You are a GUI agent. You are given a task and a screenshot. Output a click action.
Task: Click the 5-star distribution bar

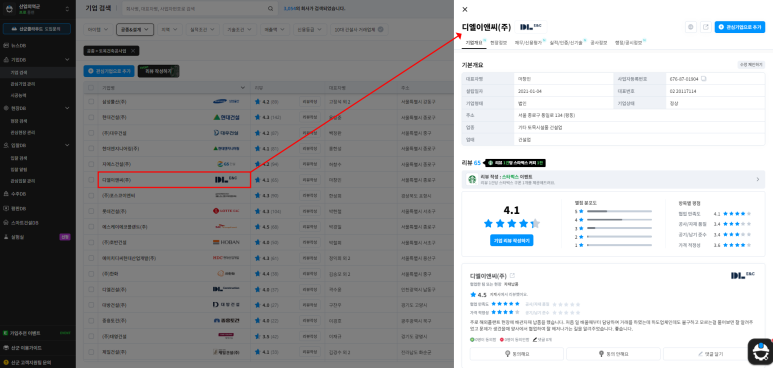(x=619, y=211)
